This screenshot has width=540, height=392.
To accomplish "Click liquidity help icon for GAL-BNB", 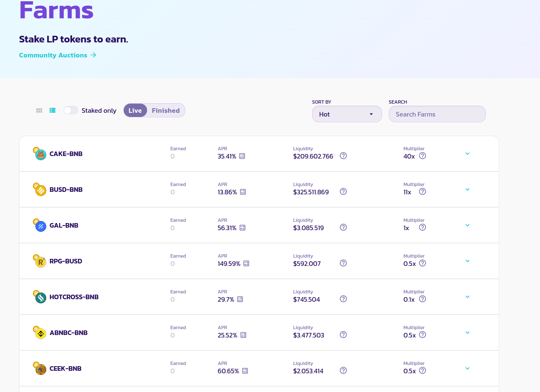I will (343, 227).
